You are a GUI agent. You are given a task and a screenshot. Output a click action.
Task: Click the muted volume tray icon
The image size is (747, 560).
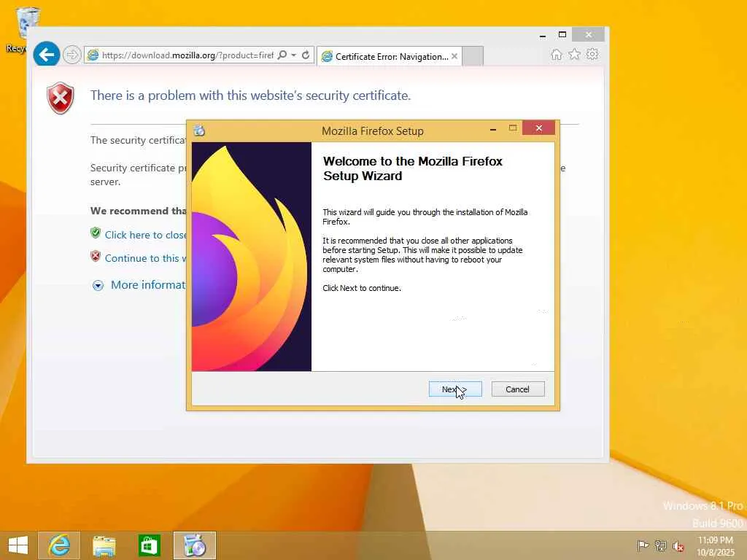(678, 546)
